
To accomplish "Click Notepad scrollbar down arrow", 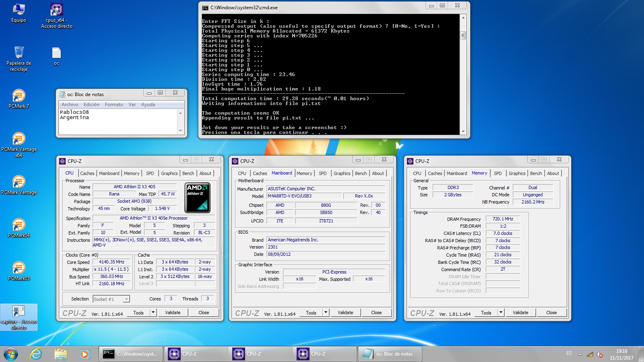I will coord(180,131).
